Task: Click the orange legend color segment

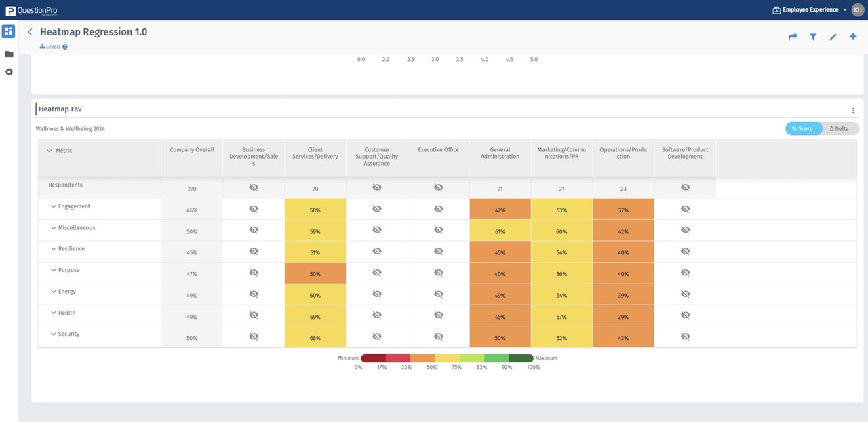Action: tap(422, 358)
